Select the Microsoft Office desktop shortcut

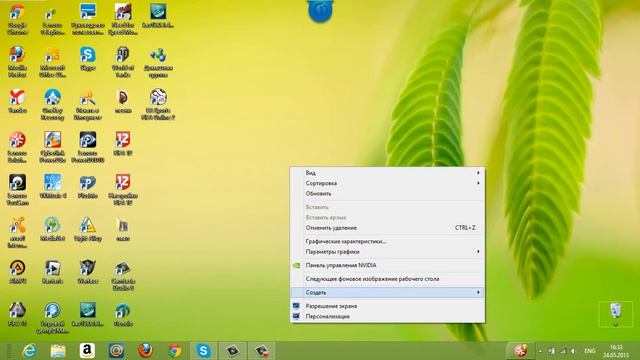click(53, 62)
